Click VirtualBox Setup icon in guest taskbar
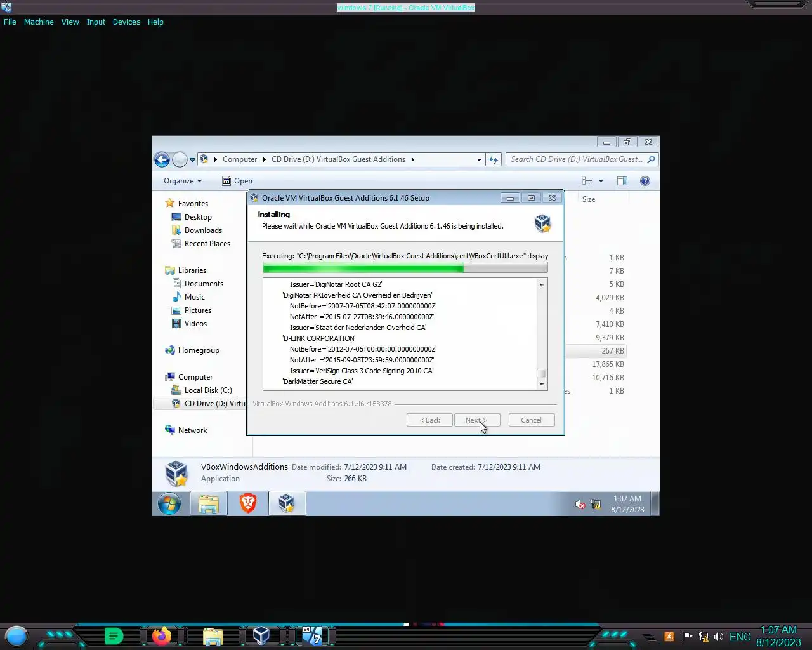 point(287,504)
